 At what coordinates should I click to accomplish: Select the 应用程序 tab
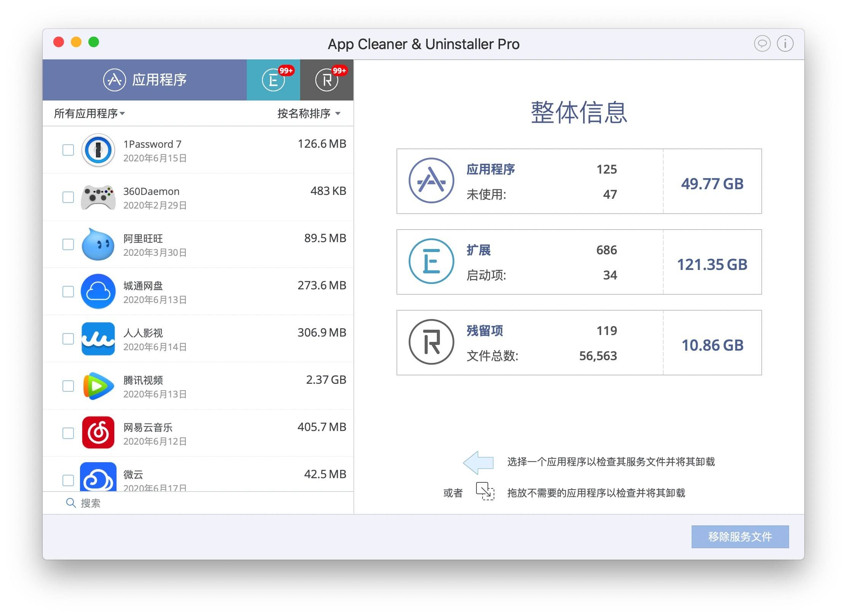(x=145, y=80)
